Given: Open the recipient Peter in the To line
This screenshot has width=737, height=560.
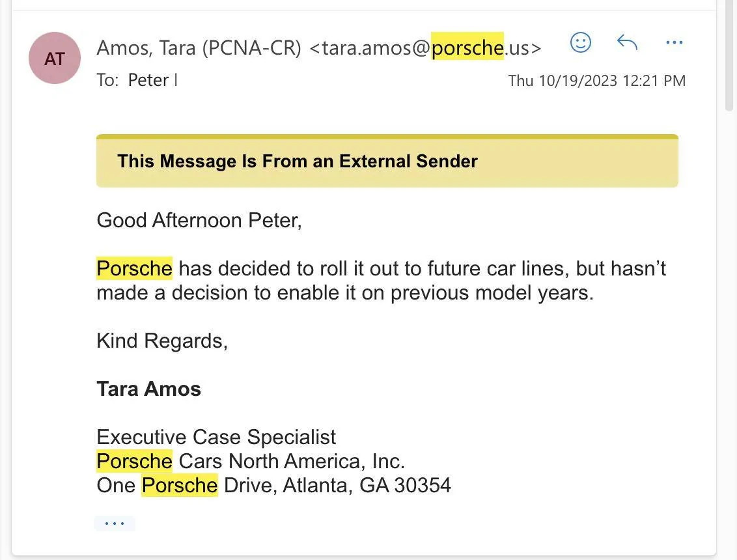Looking at the screenshot, I should click(x=148, y=80).
